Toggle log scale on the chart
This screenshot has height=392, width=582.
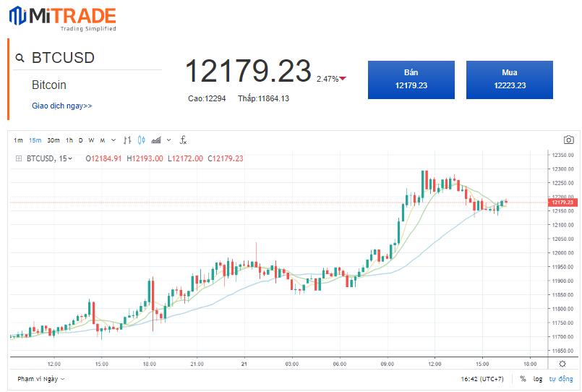pyautogui.click(x=538, y=379)
